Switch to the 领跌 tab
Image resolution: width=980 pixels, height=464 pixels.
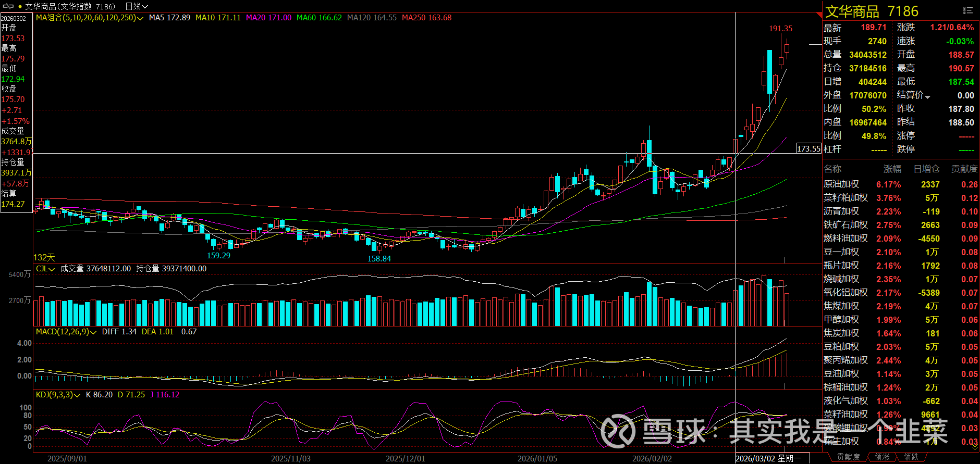point(911,457)
